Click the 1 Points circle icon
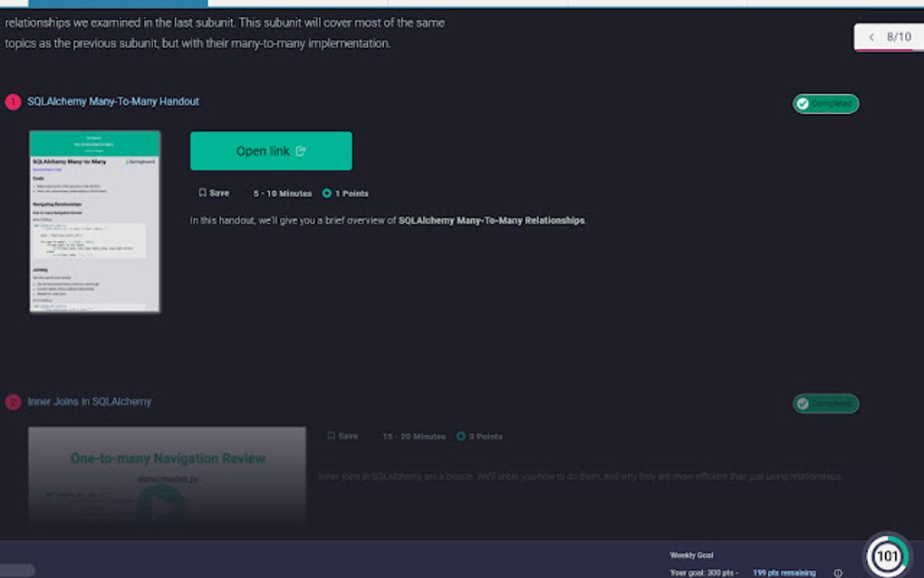Viewport: 924px width, 578px height. pos(326,193)
